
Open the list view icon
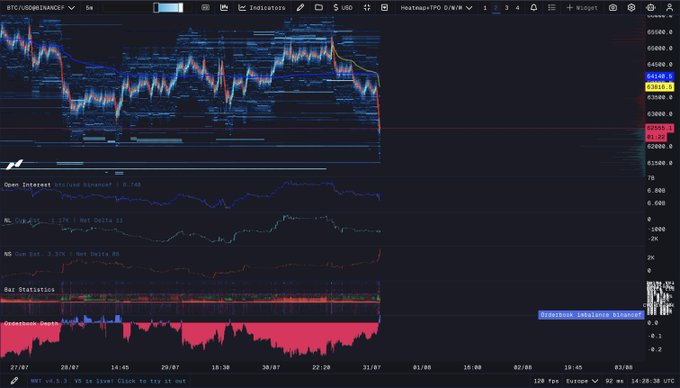[552, 7]
